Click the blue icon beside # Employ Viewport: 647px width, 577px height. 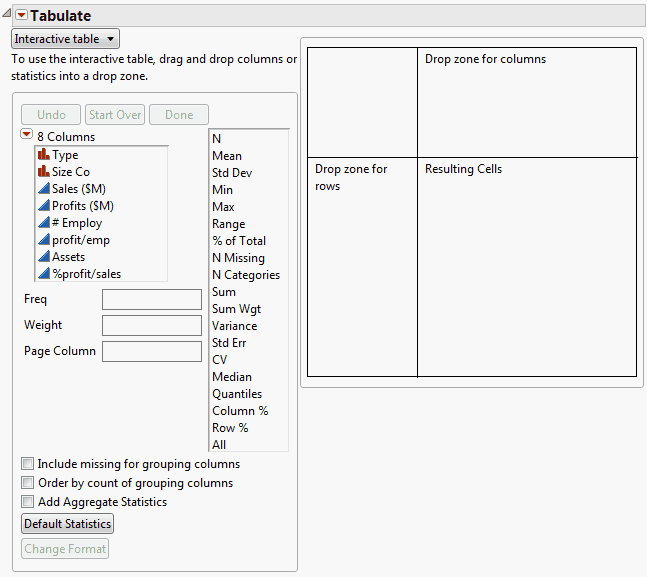(43, 223)
